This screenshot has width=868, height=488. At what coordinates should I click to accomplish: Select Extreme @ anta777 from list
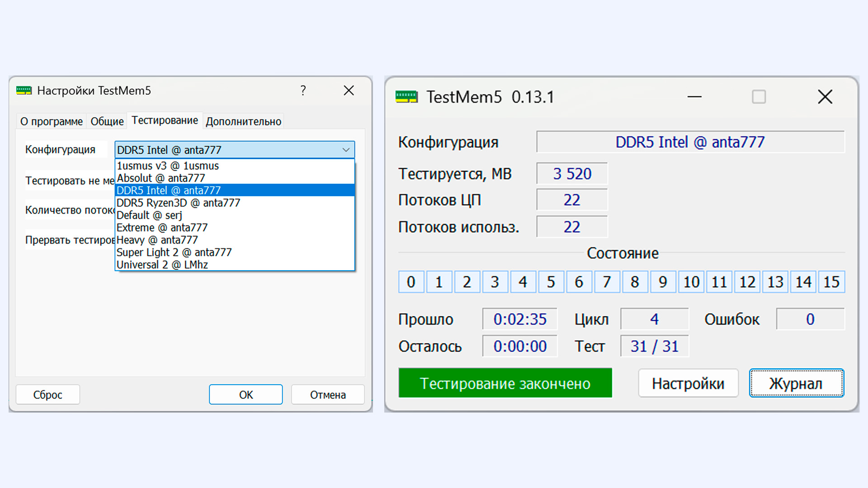click(162, 228)
